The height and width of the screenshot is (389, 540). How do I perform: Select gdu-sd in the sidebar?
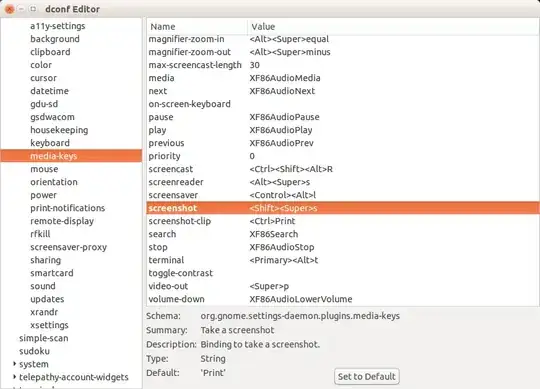pyautogui.click(x=44, y=104)
